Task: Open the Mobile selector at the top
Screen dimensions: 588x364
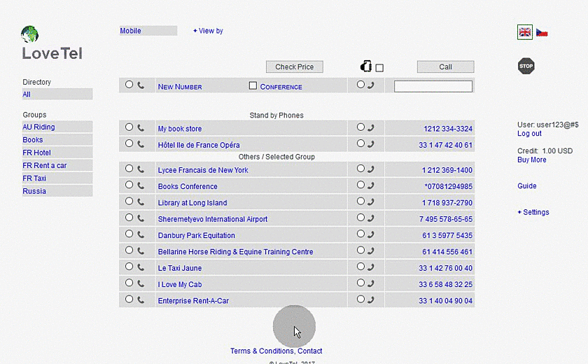Action: pos(148,31)
